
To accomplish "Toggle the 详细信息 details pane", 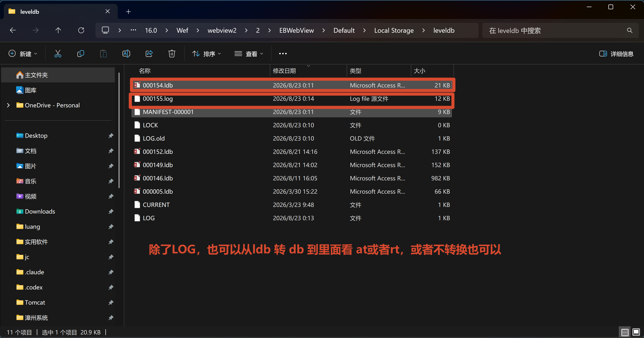I will [616, 54].
